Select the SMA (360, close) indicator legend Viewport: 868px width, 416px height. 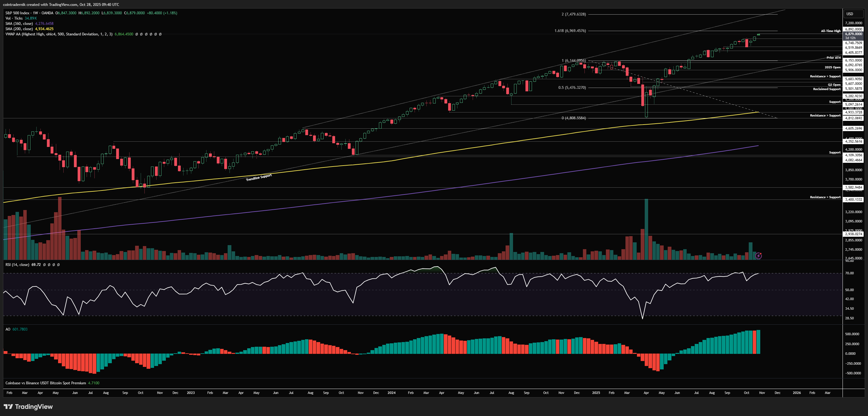pos(19,24)
